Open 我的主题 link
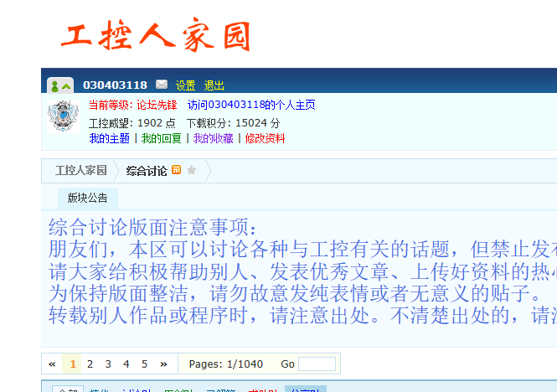This screenshot has width=557, height=392. point(109,138)
